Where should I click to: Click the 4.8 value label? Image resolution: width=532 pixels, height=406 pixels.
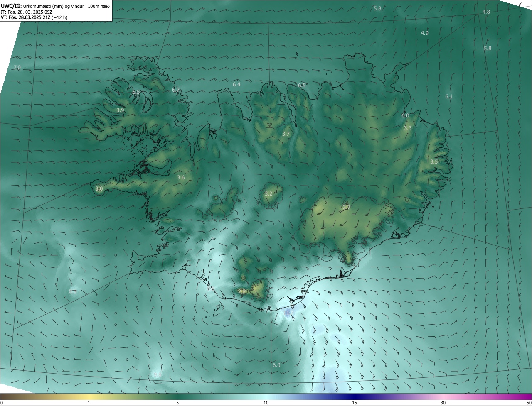[x=486, y=12]
